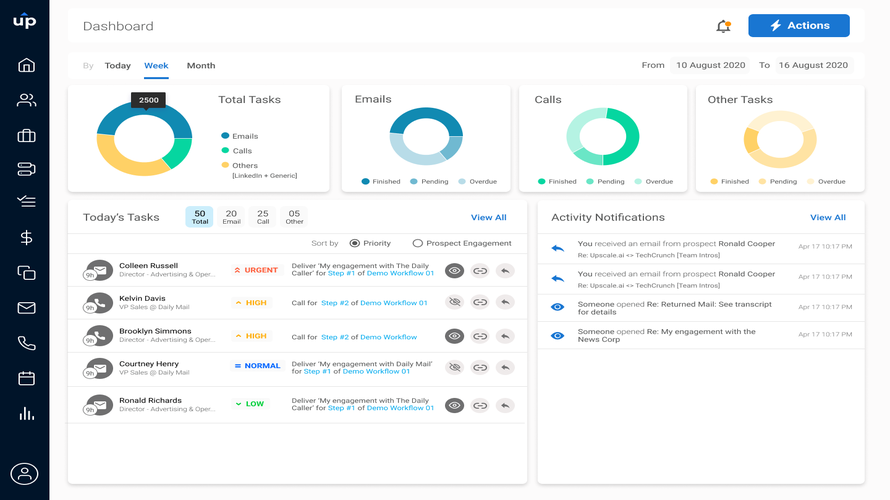Click the blue Actions button
This screenshot has width=890, height=500.
pos(799,26)
